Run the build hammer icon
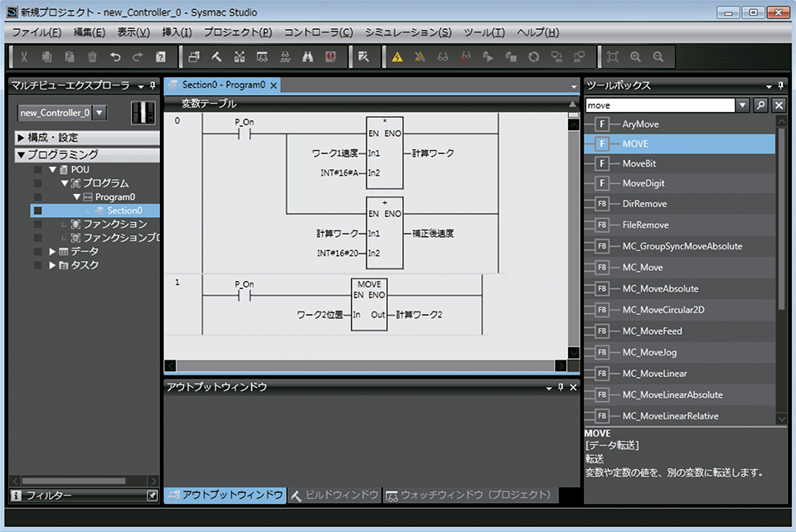Viewport: 796px width, 532px height. pos(216,57)
